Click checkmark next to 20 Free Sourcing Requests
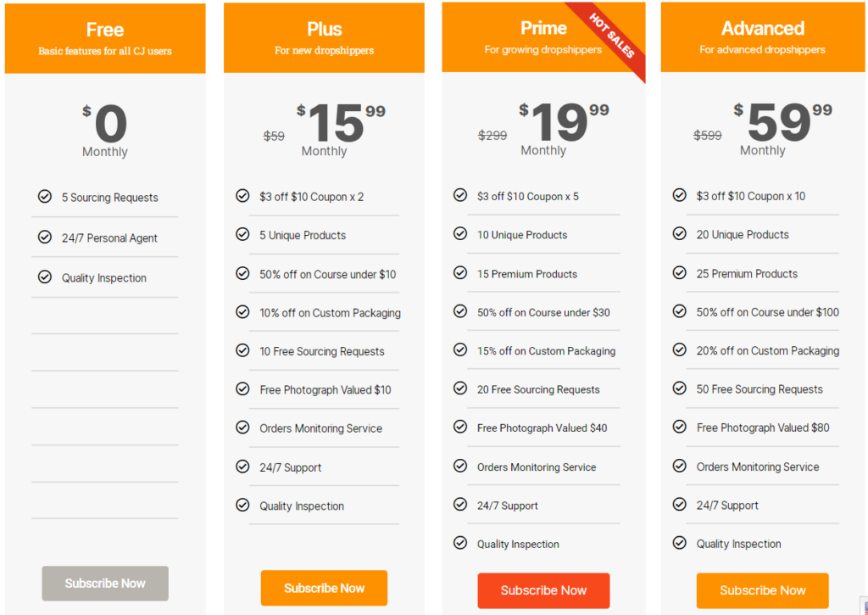The height and width of the screenshot is (615, 868). pyautogui.click(x=460, y=389)
